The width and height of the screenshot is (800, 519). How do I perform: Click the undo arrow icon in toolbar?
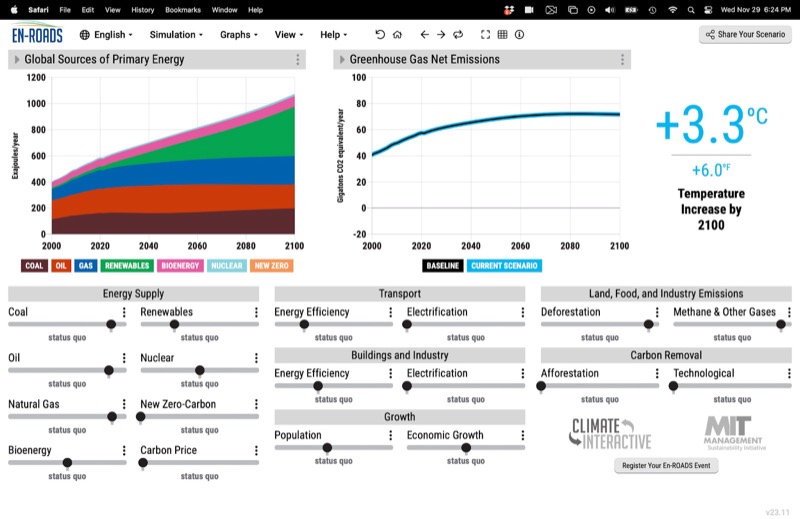point(380,34)
